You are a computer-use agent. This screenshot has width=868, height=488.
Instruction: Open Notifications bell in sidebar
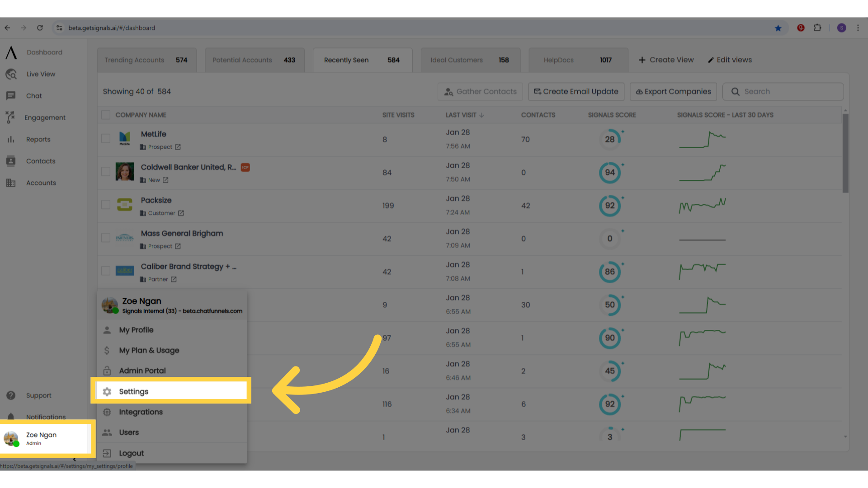(x=11, y=417)
